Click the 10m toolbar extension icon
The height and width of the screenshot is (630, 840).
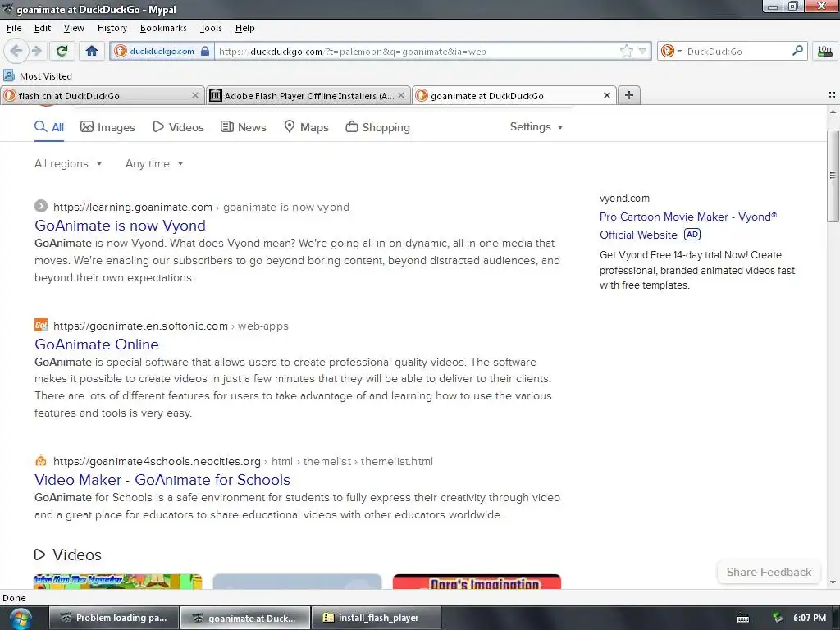(x=825, y=51)
